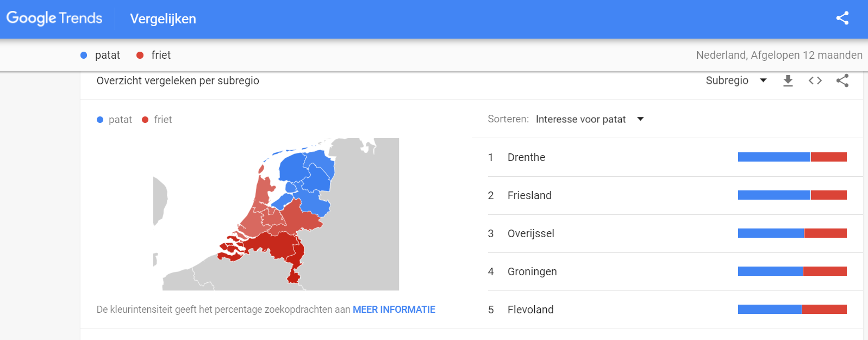Click MEER INFORMATIE link
The image size is (868, 340).
coord(394,310)
